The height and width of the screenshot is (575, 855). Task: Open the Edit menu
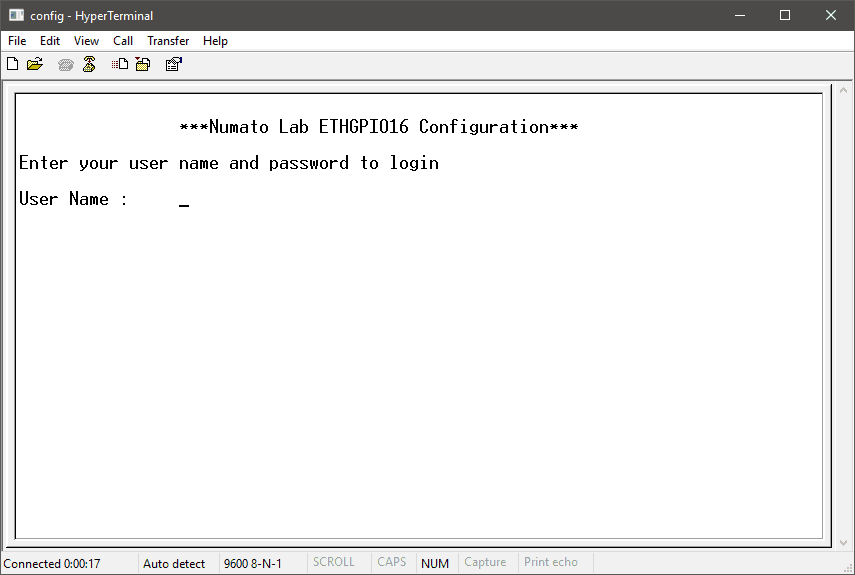[x=50, y=41]
